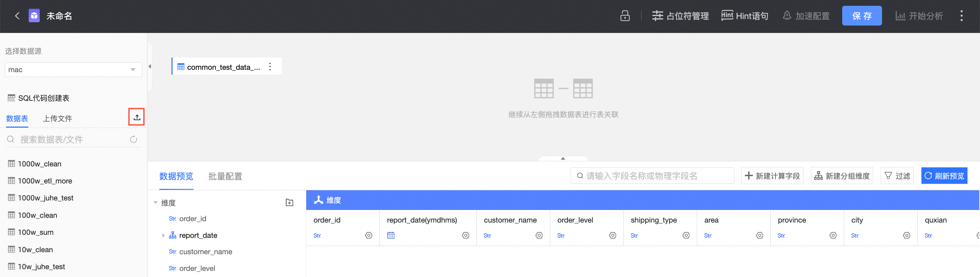This screenshot has width=980, height=277.
Task: Expand the report_date hierarchy
Action: (x=164, y=235)
